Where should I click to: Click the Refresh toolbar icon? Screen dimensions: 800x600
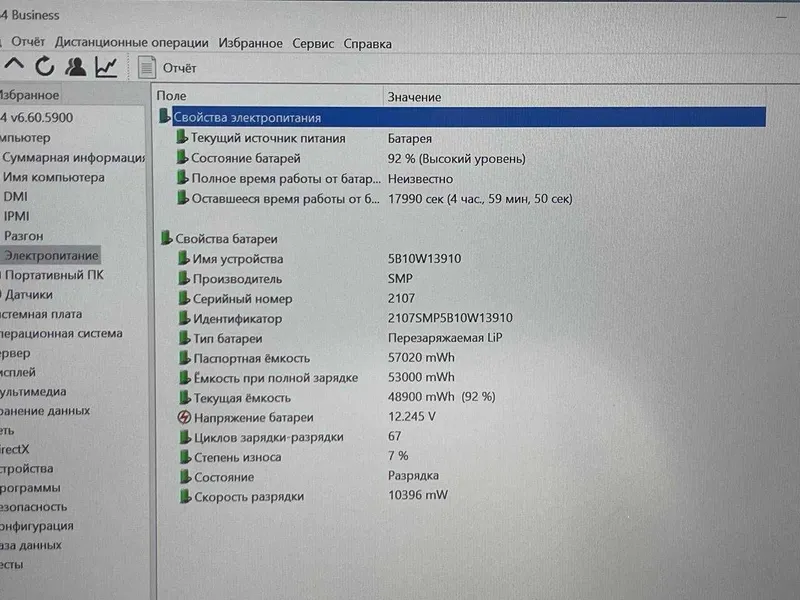click(x=44, y=66)
